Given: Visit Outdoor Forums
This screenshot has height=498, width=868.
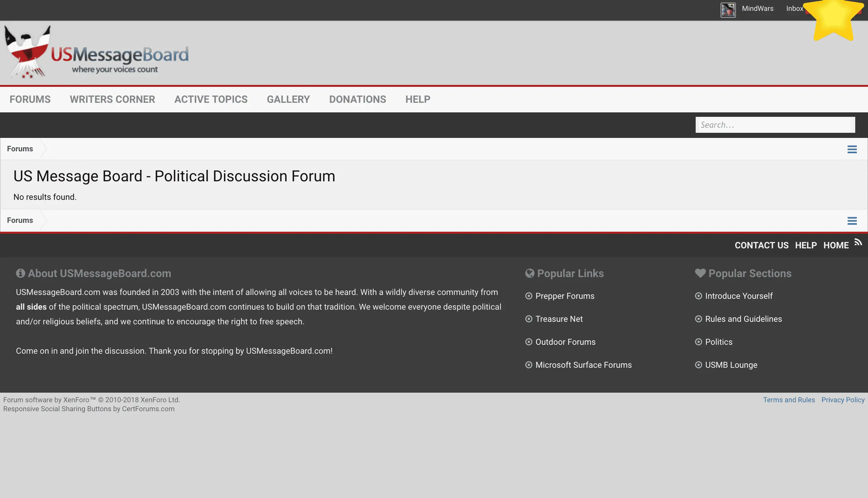Looking at the screenshot, I should [565, 342].
